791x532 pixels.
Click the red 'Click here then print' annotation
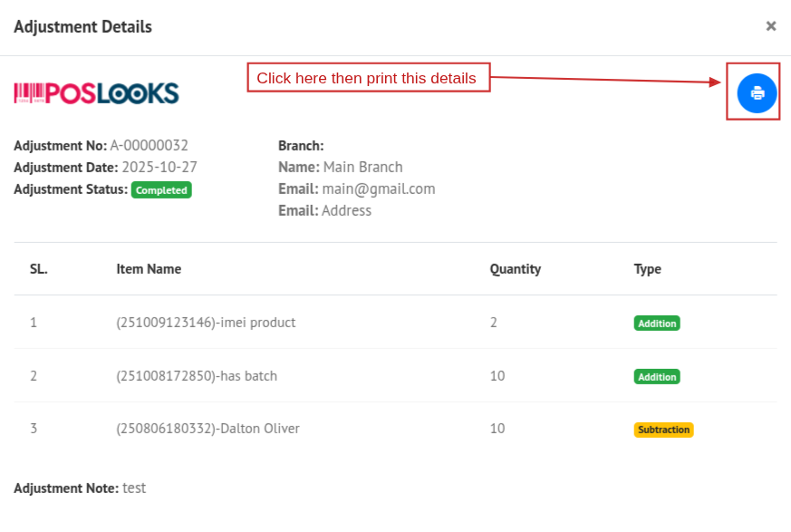367,78
